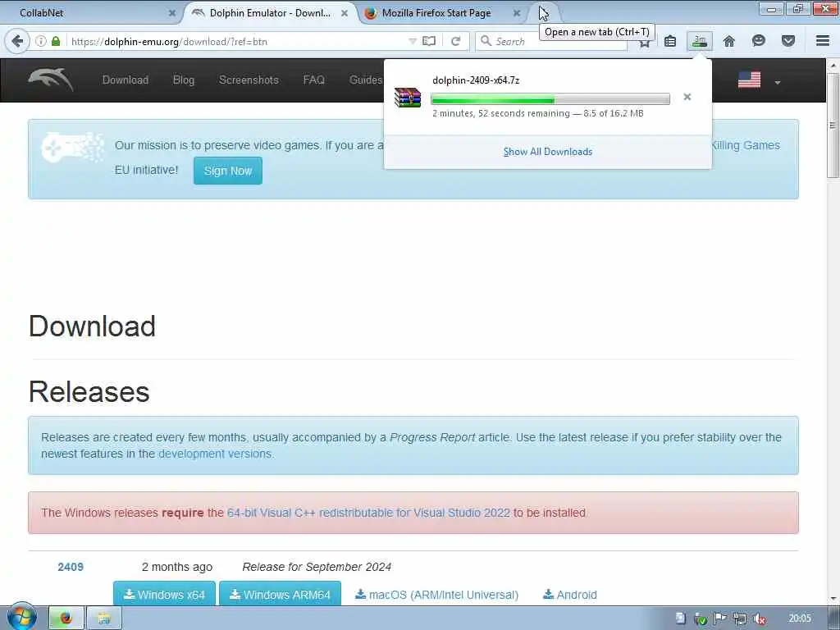This screenshot has width=840, height=630.
Task: Click the download progress bar
Action: coord(550,98)
